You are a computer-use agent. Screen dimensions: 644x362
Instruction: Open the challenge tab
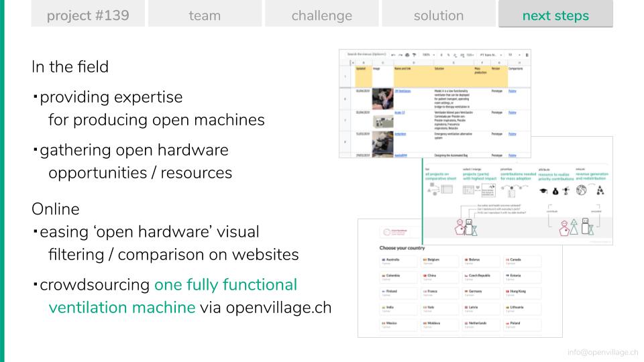pos(321,13)
